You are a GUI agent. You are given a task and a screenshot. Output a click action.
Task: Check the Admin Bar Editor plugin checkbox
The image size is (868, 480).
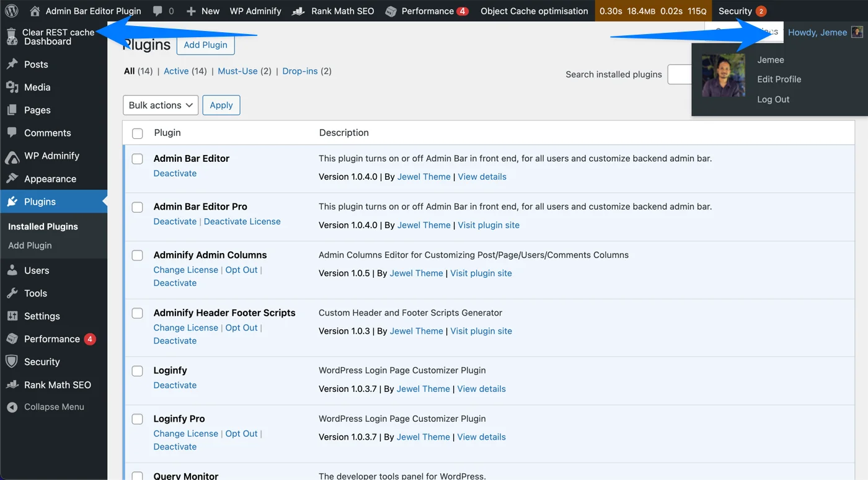point(137,159)
